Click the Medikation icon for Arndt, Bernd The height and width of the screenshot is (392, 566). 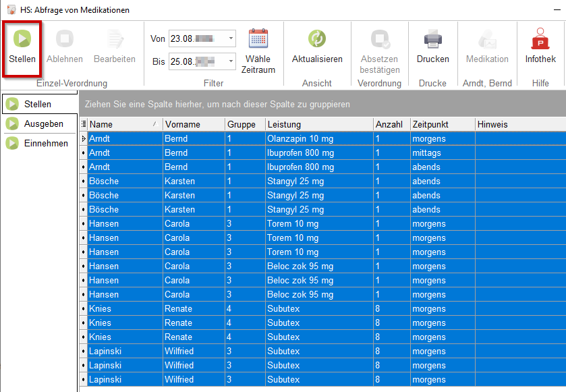[486, 39]
